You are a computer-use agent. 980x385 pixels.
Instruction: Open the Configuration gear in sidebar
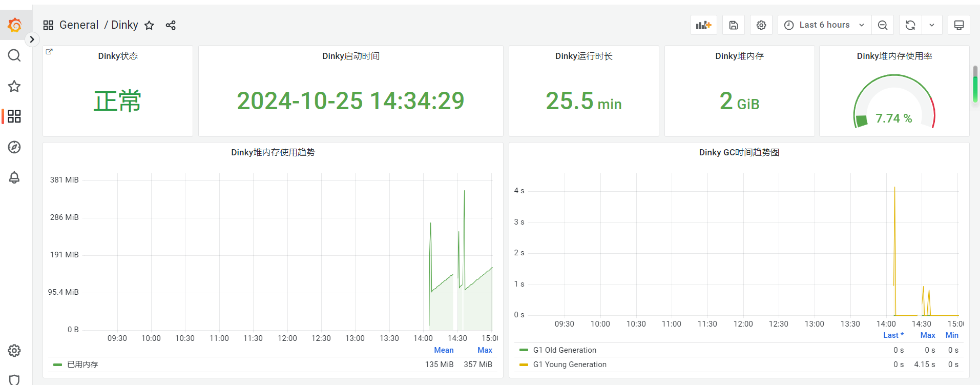(14, 351)
